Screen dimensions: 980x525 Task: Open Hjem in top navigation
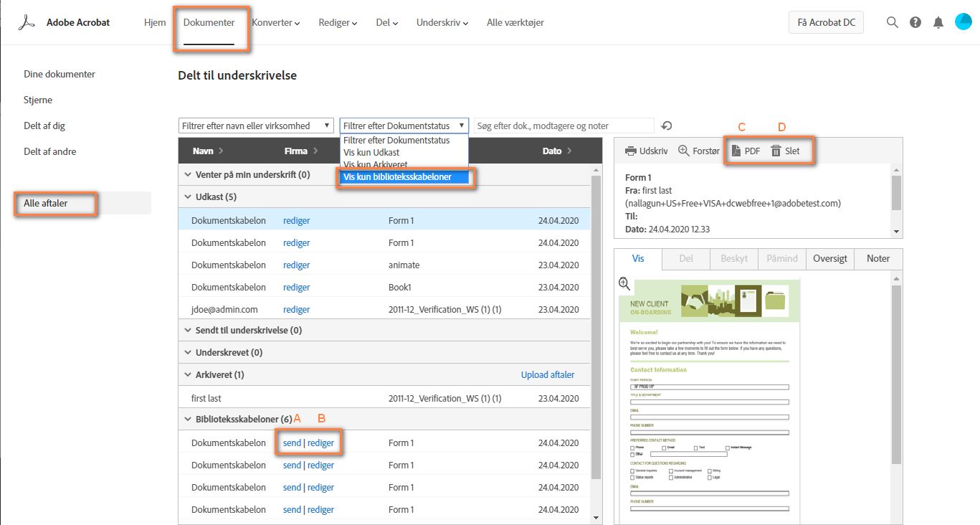[155, 22]
